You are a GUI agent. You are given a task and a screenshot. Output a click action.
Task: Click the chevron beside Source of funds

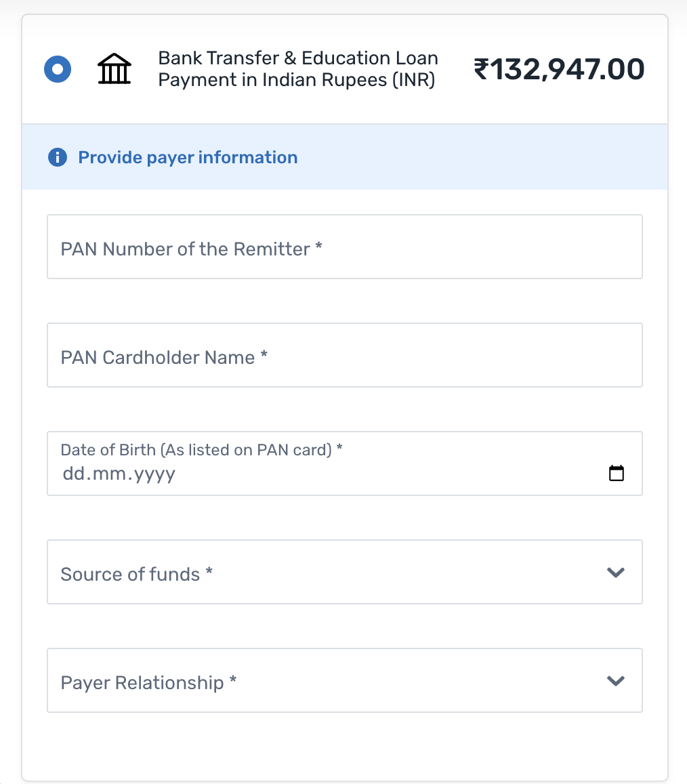click(x=616, y=572)
